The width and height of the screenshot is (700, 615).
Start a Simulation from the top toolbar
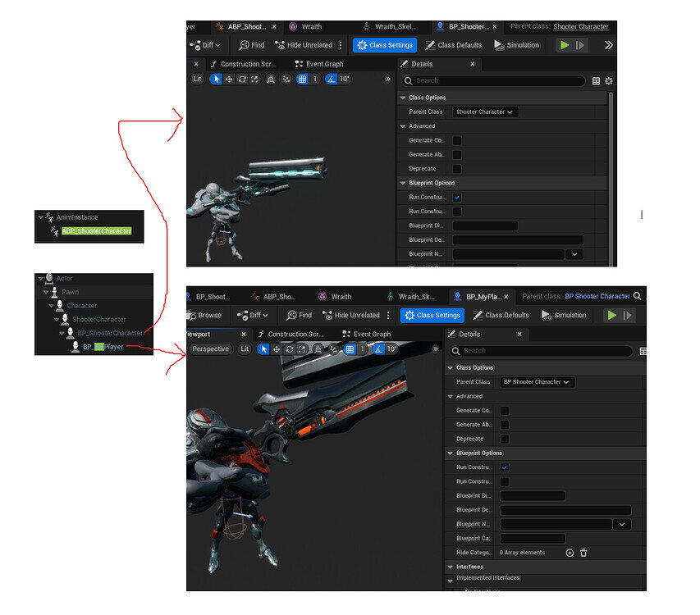point(516,45)
